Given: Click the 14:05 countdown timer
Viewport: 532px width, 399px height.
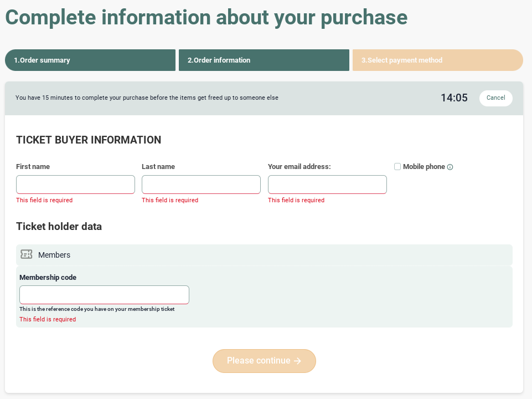Looking at the screenshot, I should point(454,98).
